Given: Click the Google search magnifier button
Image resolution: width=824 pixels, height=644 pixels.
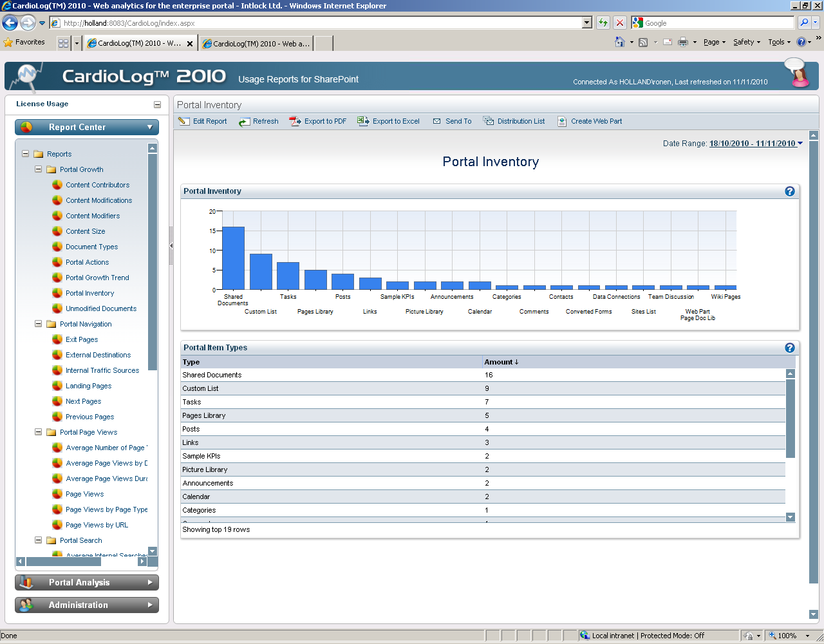Looking at the screenshot, I should click(x=804, y=23).
